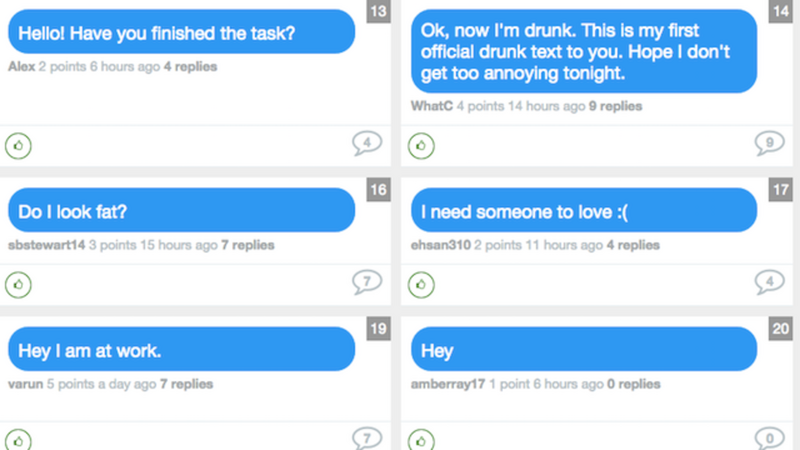Thumbs up the "Do I look fat?" post
The height and width of the screenshot is (450, 800).
tap(18, 284)
